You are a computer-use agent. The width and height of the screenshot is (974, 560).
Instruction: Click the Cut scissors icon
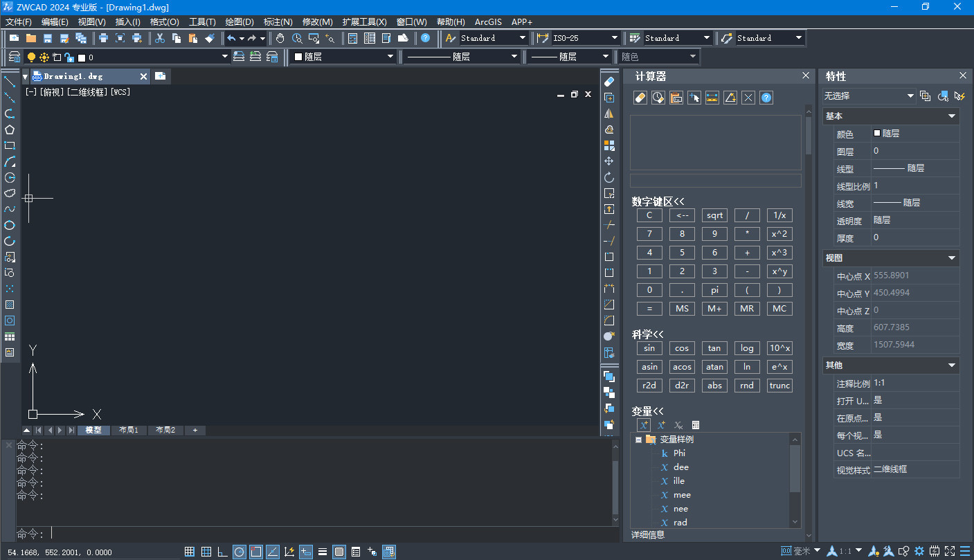160,38
